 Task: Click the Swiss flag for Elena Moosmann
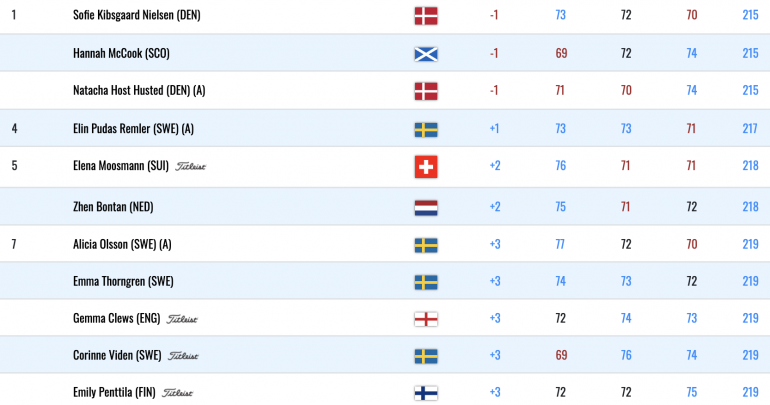pyautogui.click(x=426, y=167)
